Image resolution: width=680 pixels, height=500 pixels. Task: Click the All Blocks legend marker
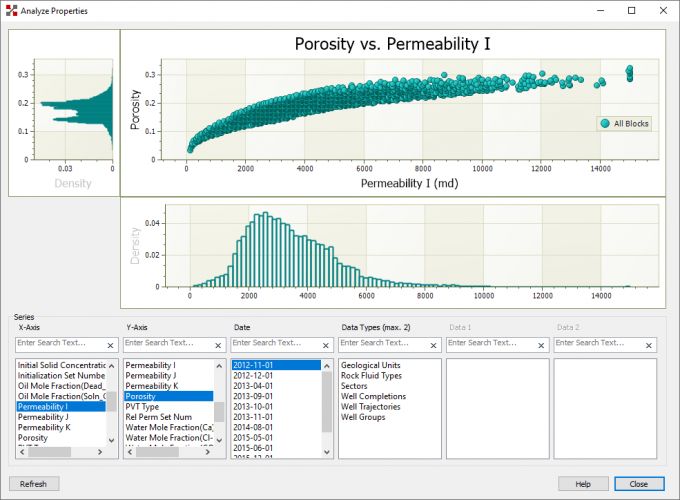[x=604, y=124]
